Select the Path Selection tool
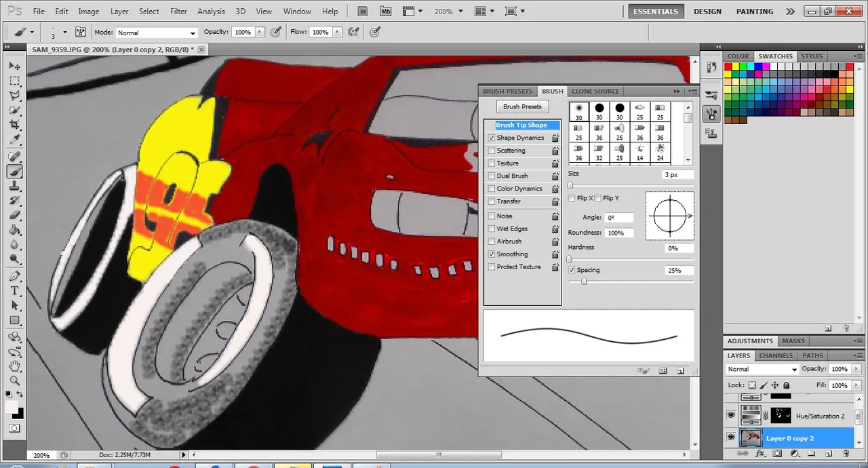The image size is (868, 468). 14,306
